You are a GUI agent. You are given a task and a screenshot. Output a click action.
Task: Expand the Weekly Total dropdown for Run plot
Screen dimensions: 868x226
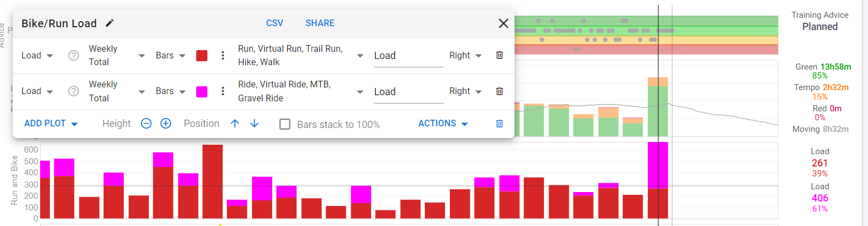[x=117, y=56]
